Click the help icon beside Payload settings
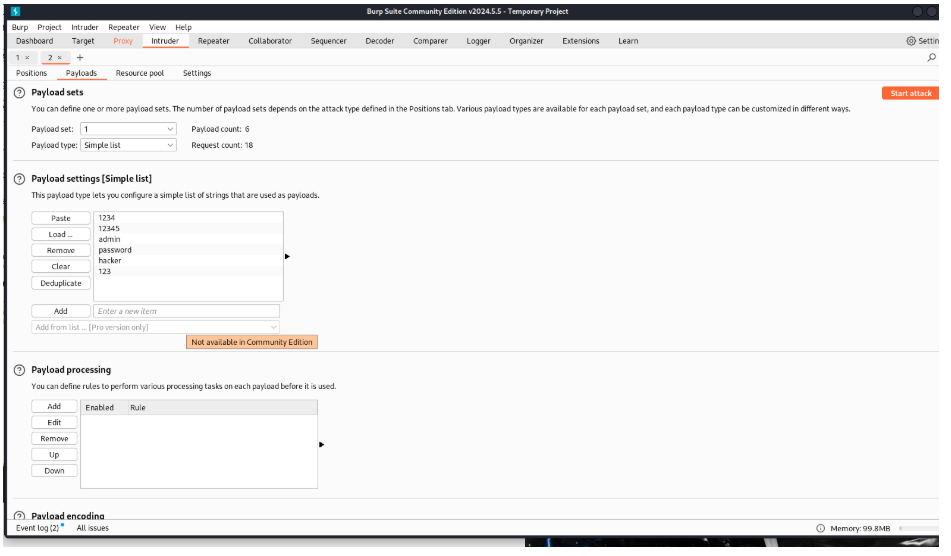Image resolution: width=951 pixels, height=556 pixels. point(20,178)
